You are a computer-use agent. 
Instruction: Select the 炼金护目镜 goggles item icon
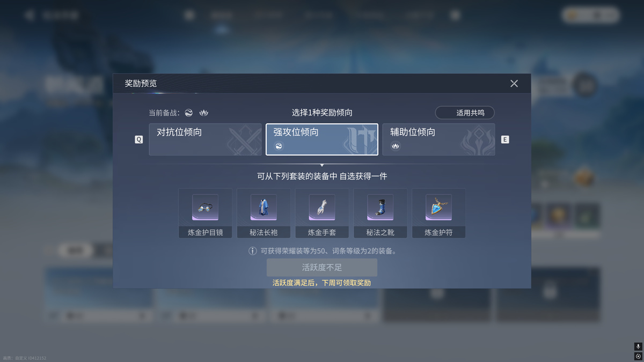(205, 208)
